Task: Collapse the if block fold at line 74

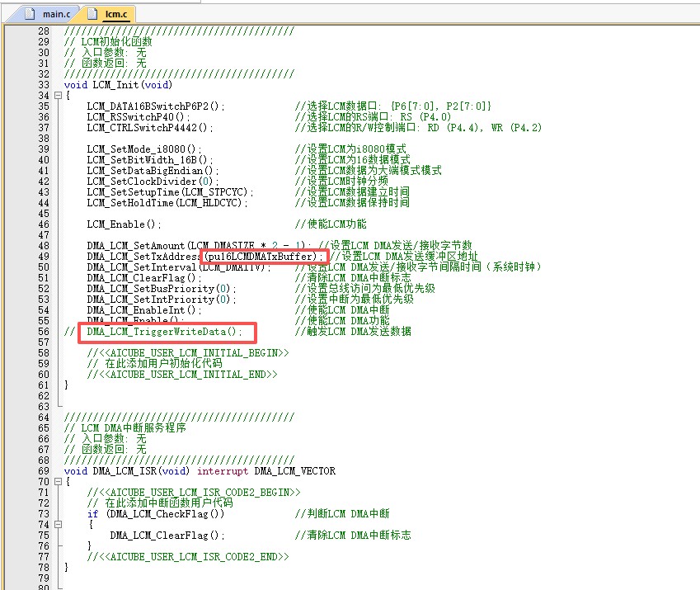Action: click(58, 524)
